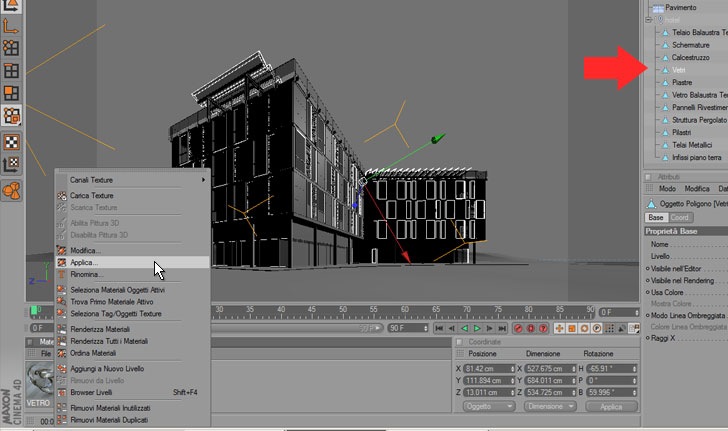728x431 pixels.
Task: Switch to points mode in left toolbar
Action: 11,47
